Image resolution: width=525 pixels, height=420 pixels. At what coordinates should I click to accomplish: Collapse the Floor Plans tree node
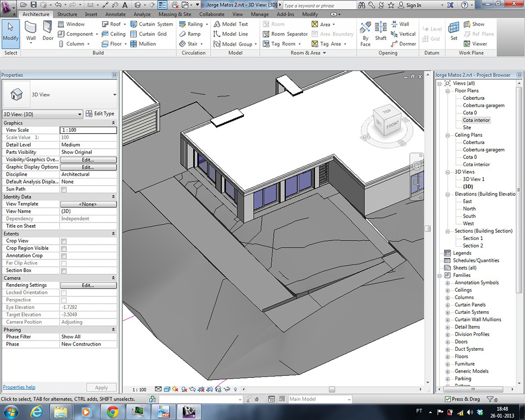tap(448, 91)
